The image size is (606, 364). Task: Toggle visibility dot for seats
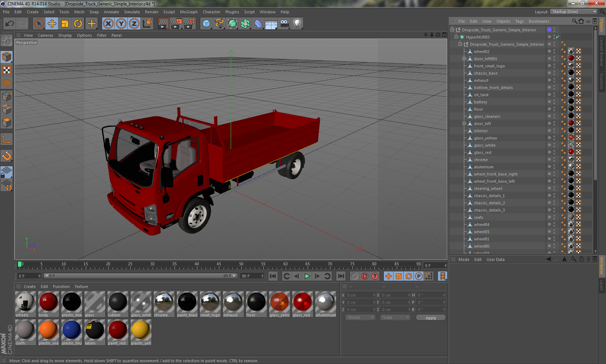click(x=549, y=217)
